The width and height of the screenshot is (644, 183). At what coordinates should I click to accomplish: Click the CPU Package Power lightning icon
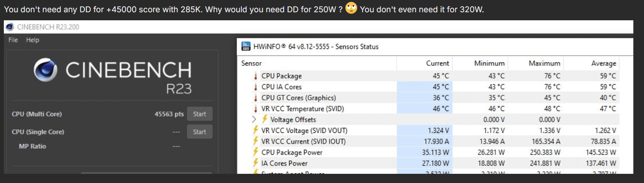coord(255,152)
